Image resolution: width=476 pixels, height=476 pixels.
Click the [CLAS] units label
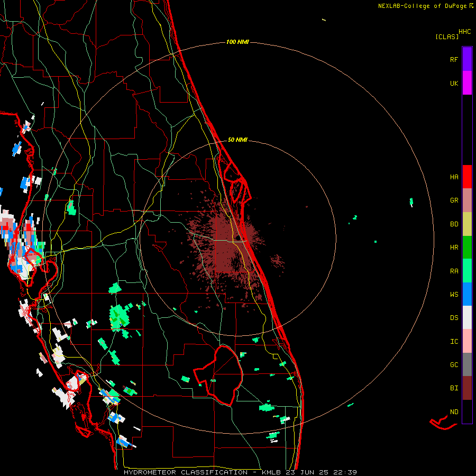pos(446,36)
